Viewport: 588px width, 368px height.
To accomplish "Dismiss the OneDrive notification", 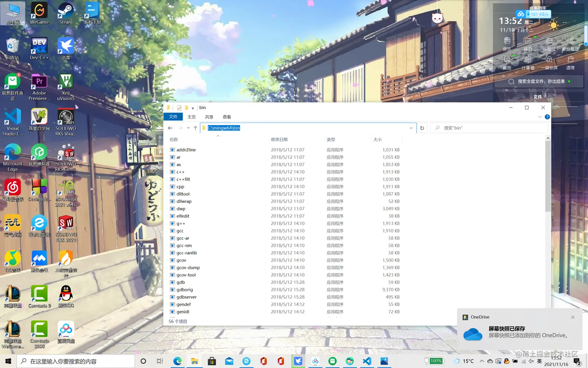I will coord(573,317).
